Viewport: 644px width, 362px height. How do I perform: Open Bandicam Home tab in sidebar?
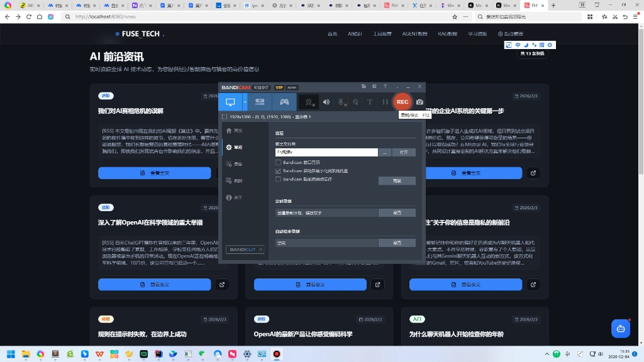click(x=235, y=131)
